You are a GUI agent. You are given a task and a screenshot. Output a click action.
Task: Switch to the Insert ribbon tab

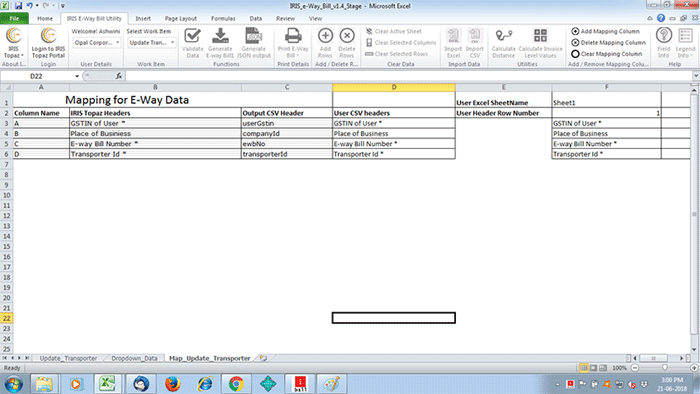[143, 18]
